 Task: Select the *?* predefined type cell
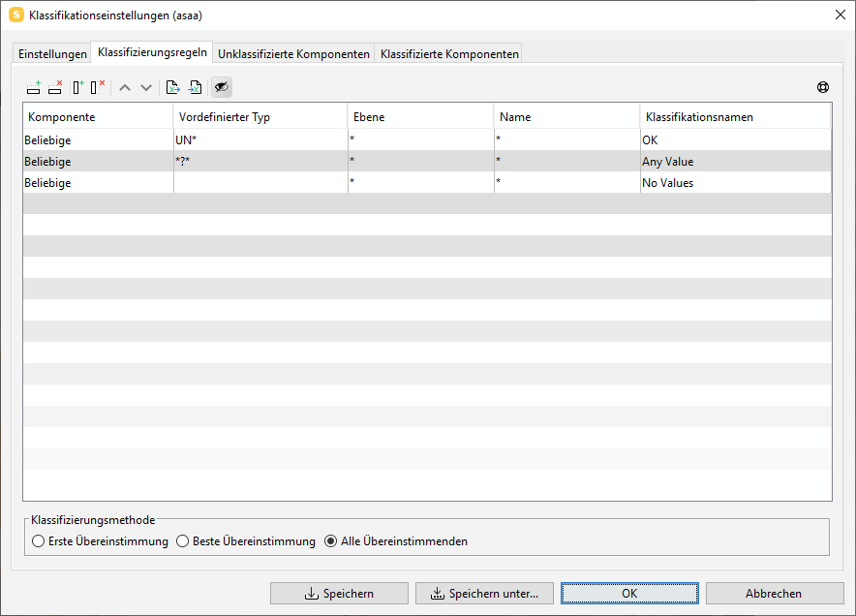[x=260, y=161]
